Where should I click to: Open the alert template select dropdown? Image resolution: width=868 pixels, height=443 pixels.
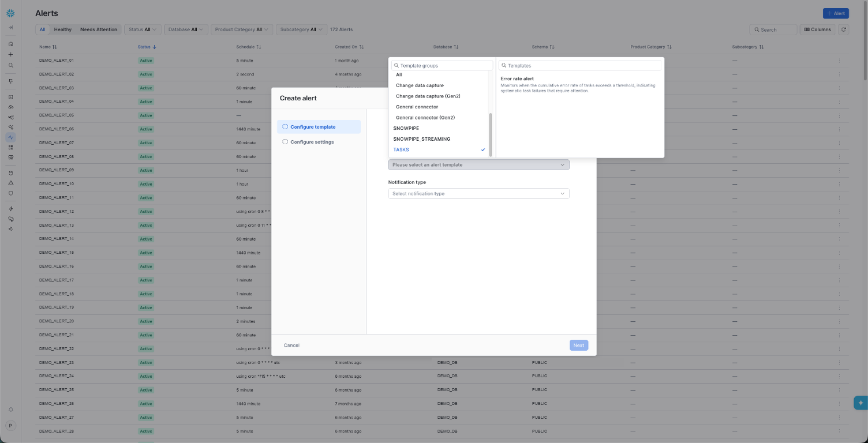pyautogui.click(x=478, y=165)
